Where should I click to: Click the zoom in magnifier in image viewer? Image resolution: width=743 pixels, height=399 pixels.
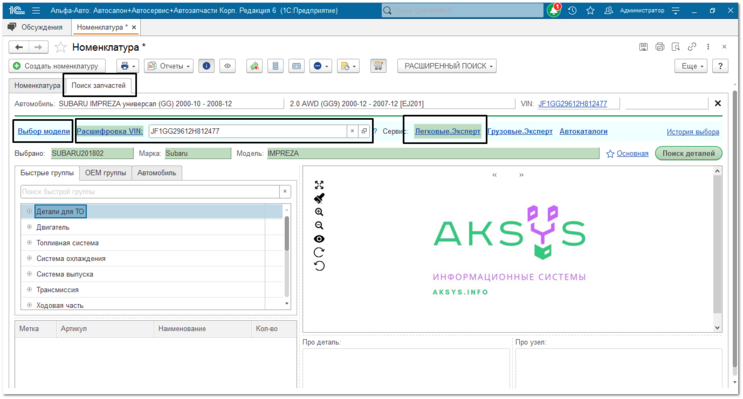319,212
